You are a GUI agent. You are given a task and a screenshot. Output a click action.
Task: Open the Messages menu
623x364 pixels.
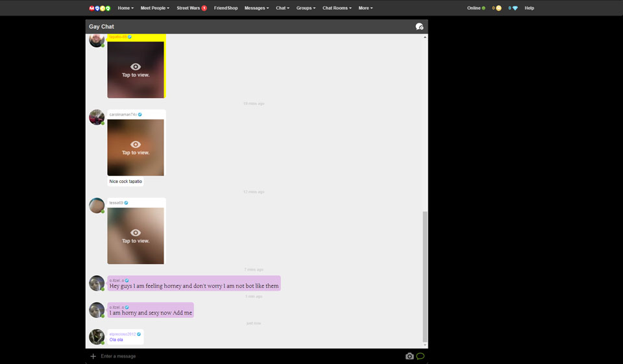256,8
